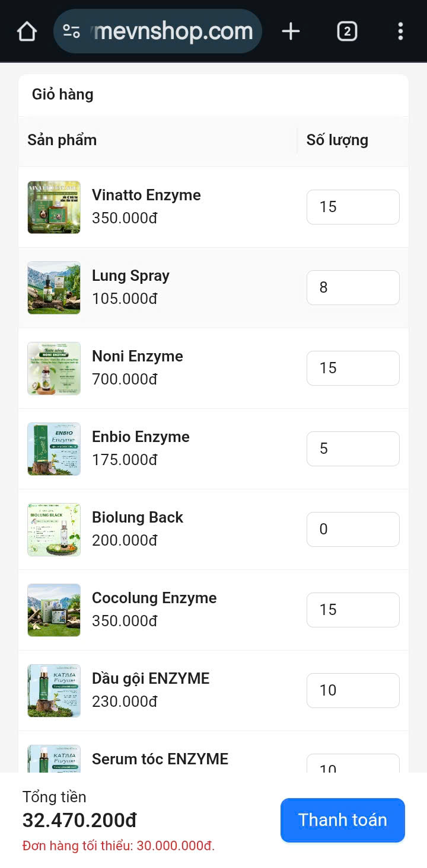
Task: Click the Thanh toán checkout button
Action: point(342,820)
